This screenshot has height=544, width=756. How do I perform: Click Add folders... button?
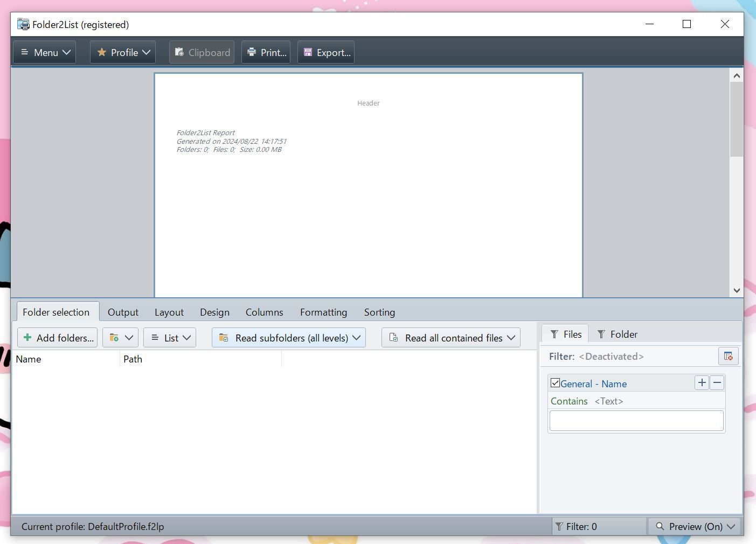(58, 338)
